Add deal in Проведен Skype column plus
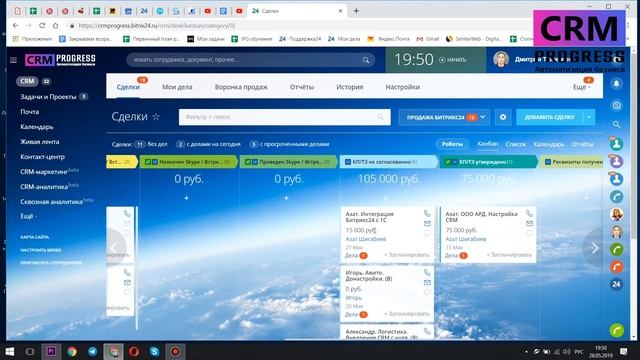The height and width of the screenshot is (360, 640). [x=287, y=198]
